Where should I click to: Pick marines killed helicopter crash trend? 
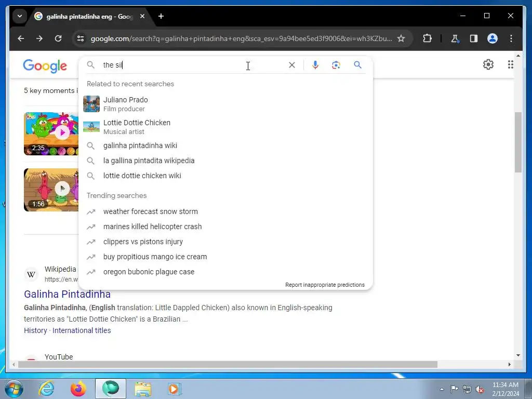225,227
